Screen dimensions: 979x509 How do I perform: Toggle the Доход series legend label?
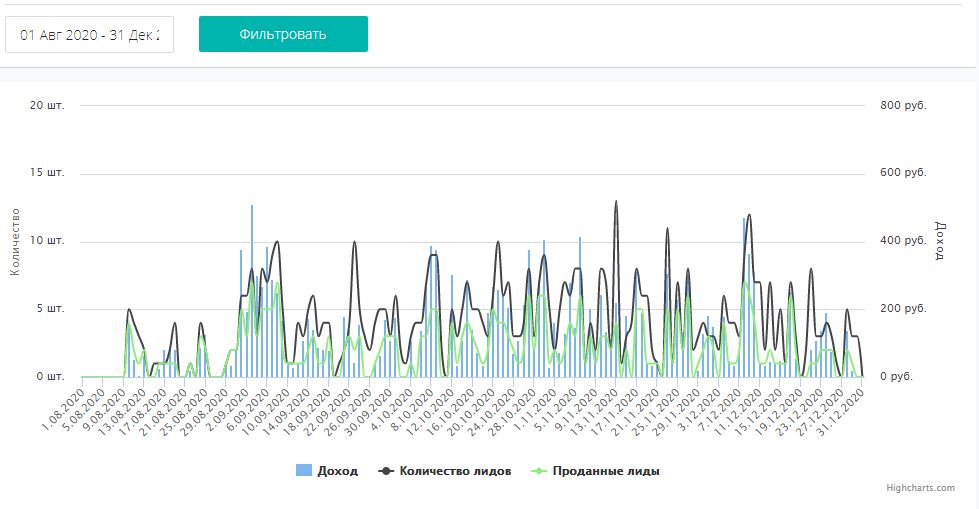pyautogui.click(x=337, y=471)
